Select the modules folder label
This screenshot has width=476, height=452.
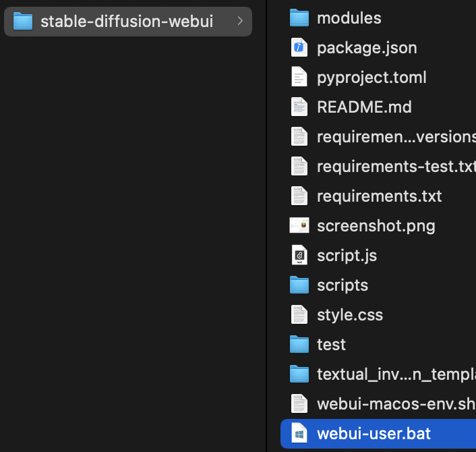[x=349, y=18]
